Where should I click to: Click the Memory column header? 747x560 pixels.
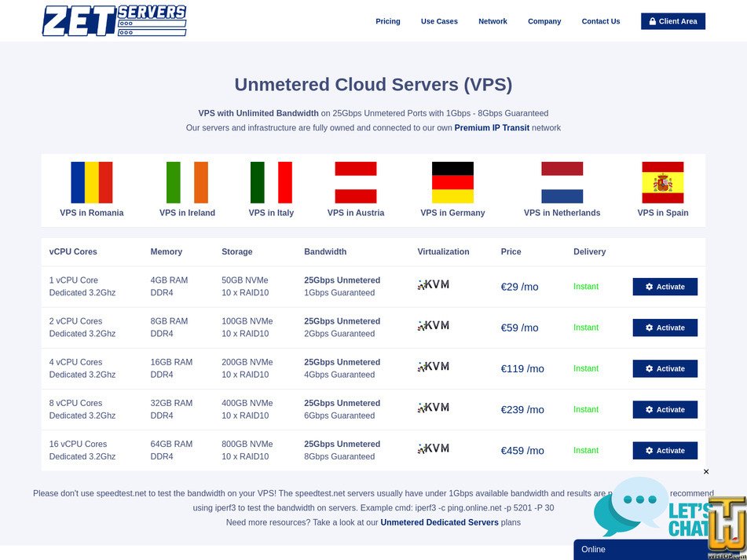(x=167, y=251)
